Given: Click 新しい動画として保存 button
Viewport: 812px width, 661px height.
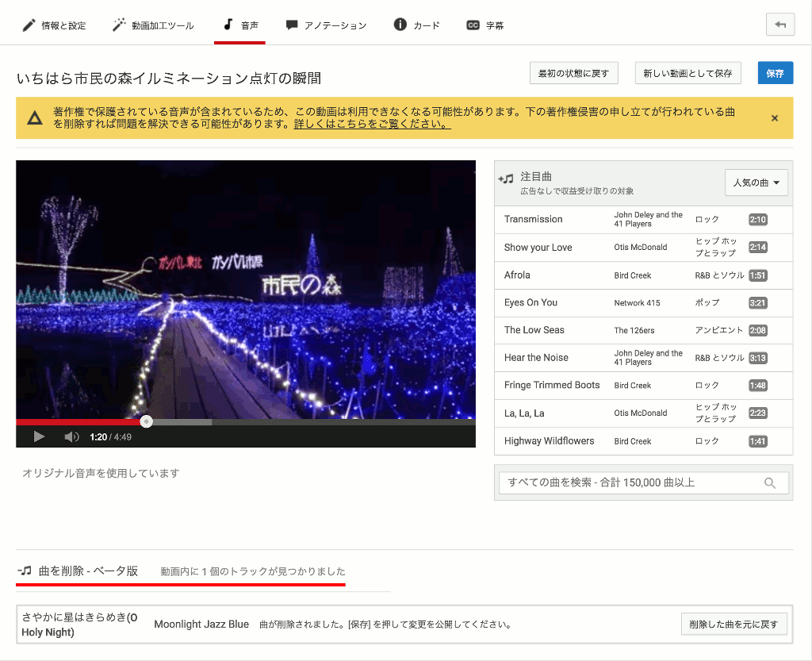Looking at the screenshot, I should click(x=688, y=73).
